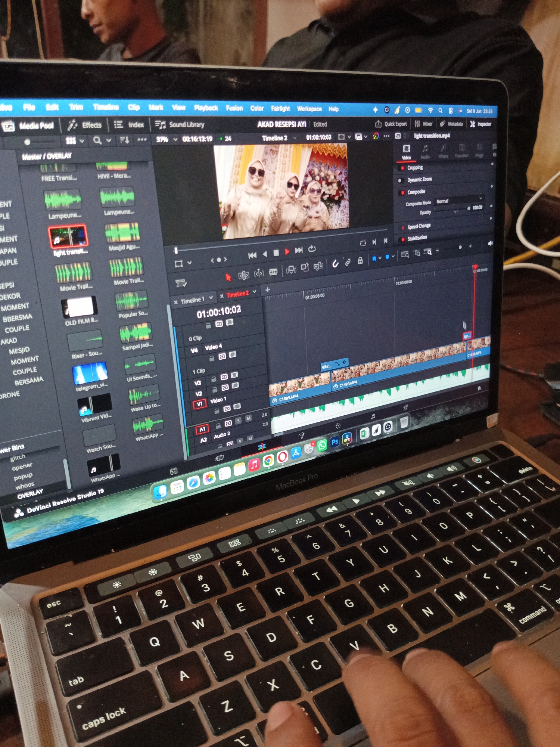Choose the Dynamic Trim Mode tool
The height and width of the screenshot is (747, 560).
tap(259, 274)
